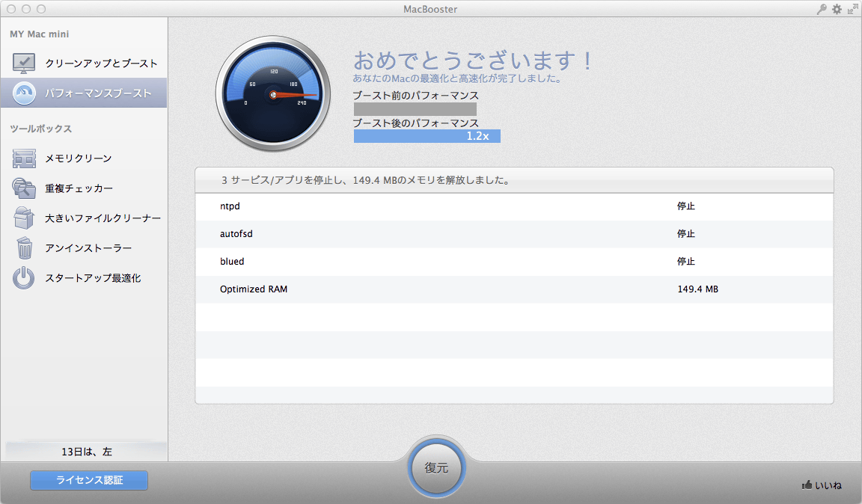Click the 149.4 MB value cell
This screenshot has width=862, height=504.
coord(697,289)
